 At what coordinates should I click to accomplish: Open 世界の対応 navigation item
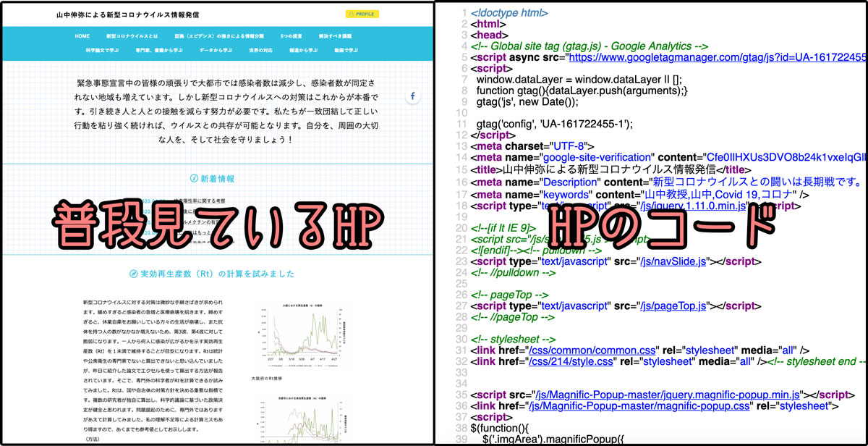tap(261, 51)
